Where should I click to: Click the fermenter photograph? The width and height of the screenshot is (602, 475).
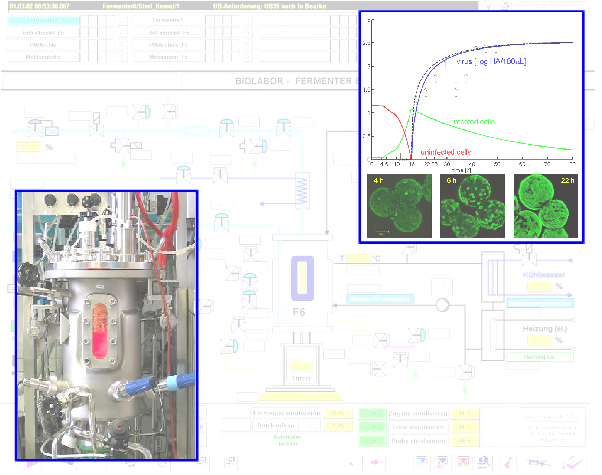(107, 325)
